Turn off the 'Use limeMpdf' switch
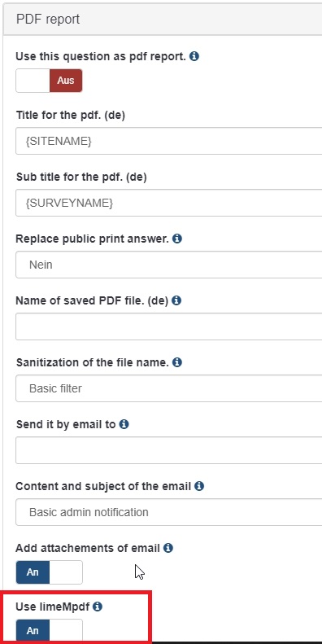 pyautogui.click(x=50, y=630)
